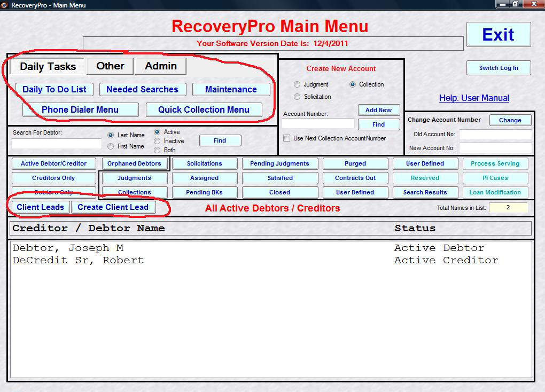Click the Judgments filter button
This screenshot has height=392, width=545.
pyautogui.click(x=134, y=178)
